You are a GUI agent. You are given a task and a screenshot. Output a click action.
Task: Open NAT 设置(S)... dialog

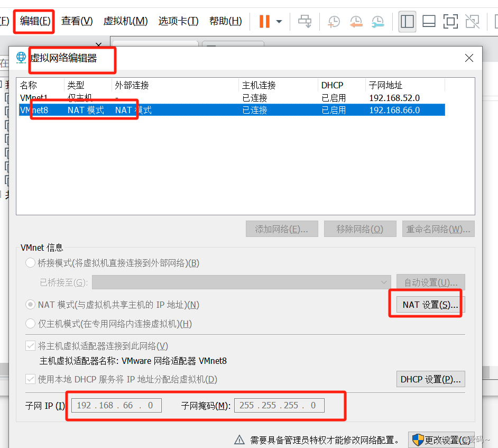point(431,305)
